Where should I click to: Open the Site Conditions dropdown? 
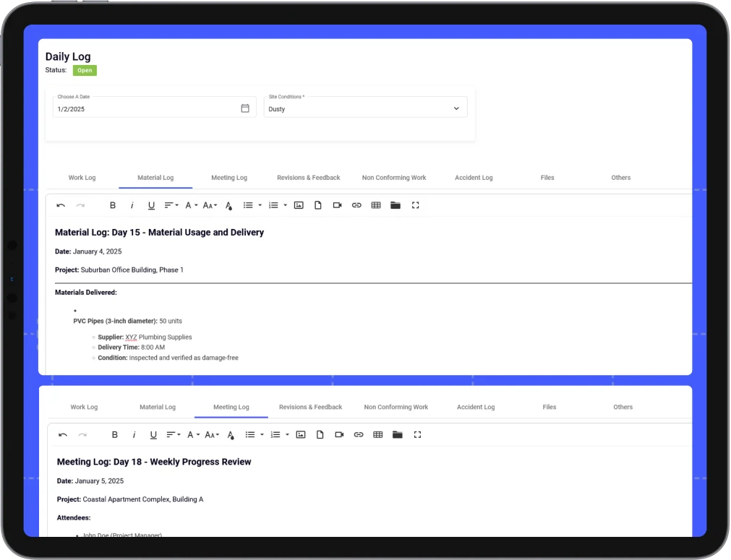tap(366, 107)
